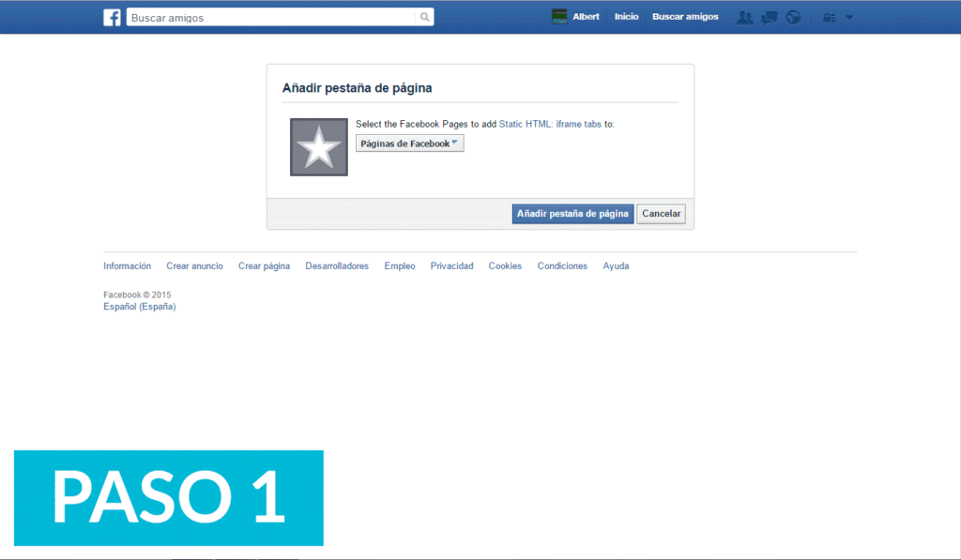Check notifications via the globe icon
Image resolution: width=961 pixels, height=560 pixels.
[x=793, y=17]
